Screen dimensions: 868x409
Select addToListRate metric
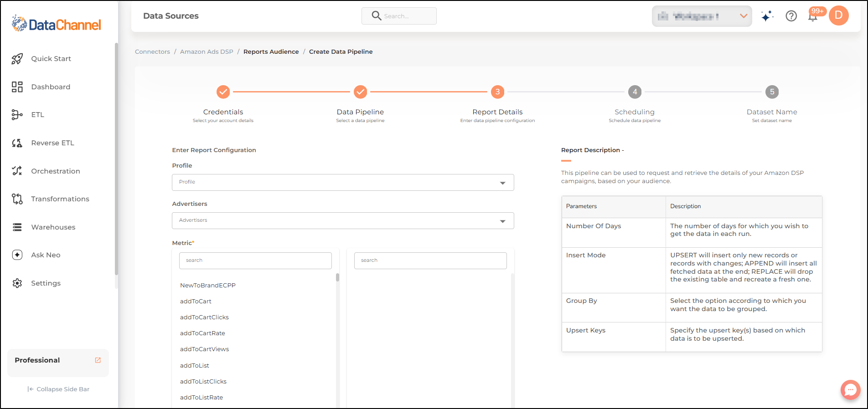201,398
